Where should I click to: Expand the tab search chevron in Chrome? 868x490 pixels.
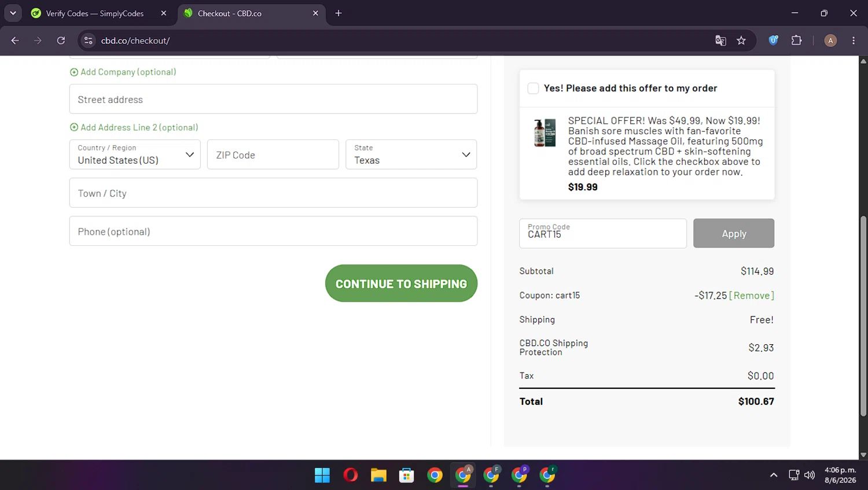13,13
